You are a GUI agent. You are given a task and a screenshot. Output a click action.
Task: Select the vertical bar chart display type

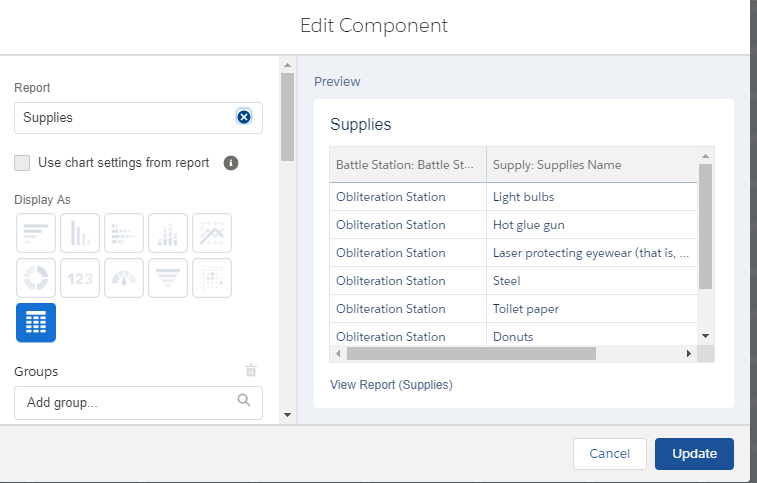click(x=80, y=233)
